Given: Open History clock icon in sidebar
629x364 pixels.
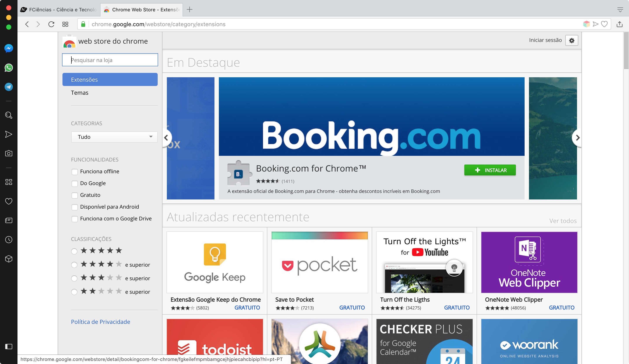Looking at the screenshot, I should 9,240.
